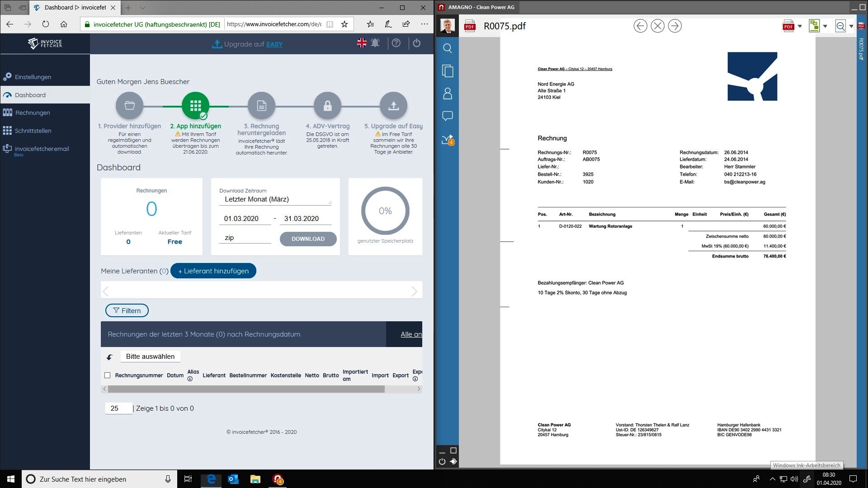Open Edge settings ellipsis menu
Image resolution: width=868 pixels, height=488 pixels.
point(424,24)
